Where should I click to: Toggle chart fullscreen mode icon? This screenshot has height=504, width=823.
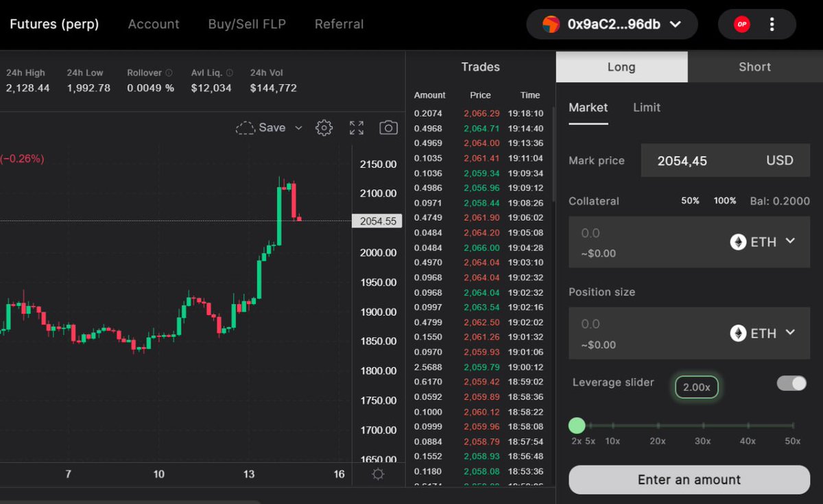click(x=357, y=128)
